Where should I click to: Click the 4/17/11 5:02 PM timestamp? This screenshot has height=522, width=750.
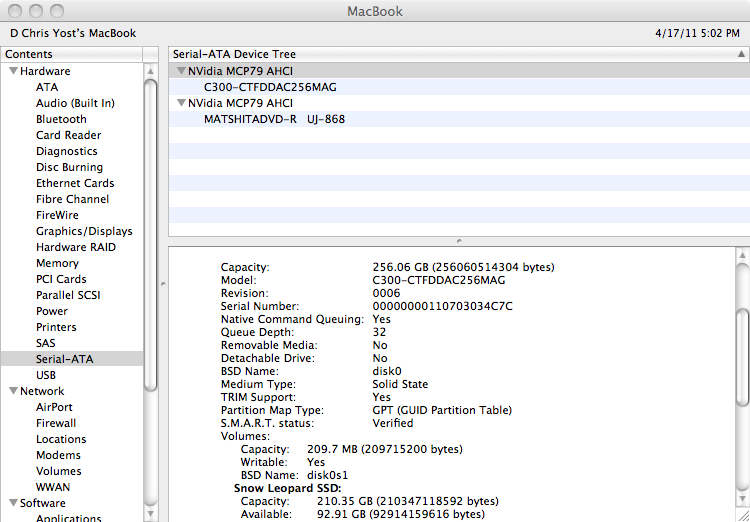click(697, 33)
